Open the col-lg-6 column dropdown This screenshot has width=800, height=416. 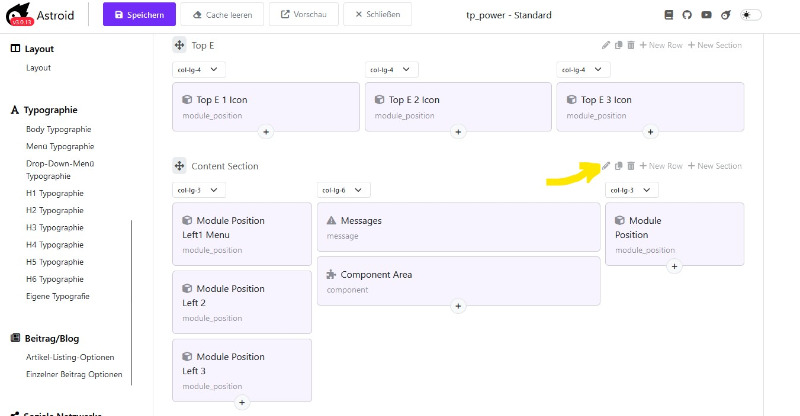click(x=343, y=190)
